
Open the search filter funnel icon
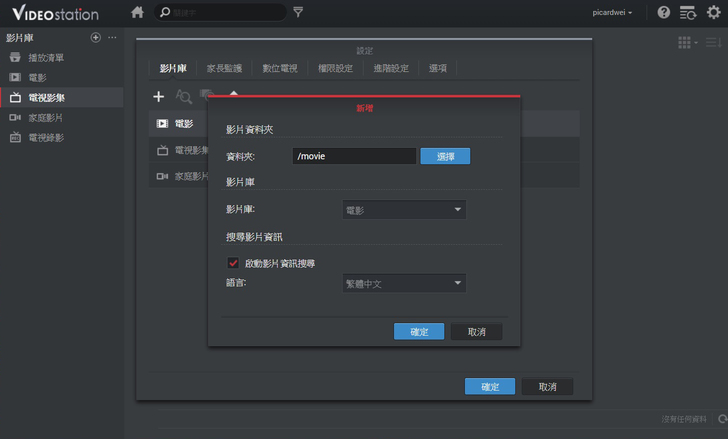[x=298, y=12]
